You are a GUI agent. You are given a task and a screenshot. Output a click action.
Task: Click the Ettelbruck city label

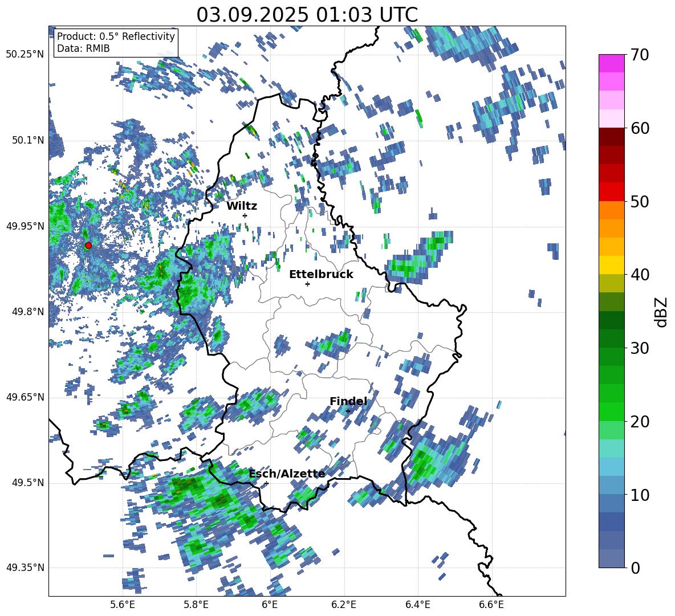click(x=321, y=275)
